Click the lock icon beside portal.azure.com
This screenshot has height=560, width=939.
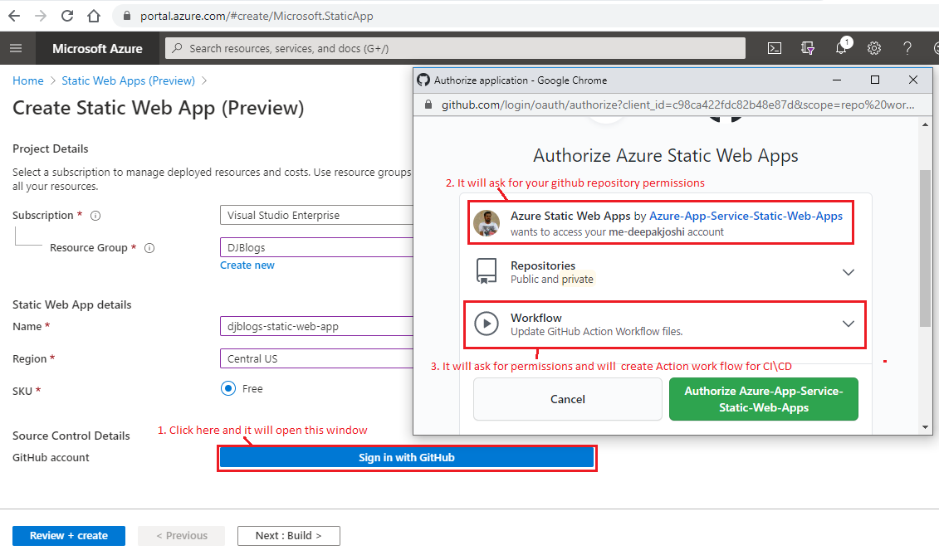pos(127,16)
